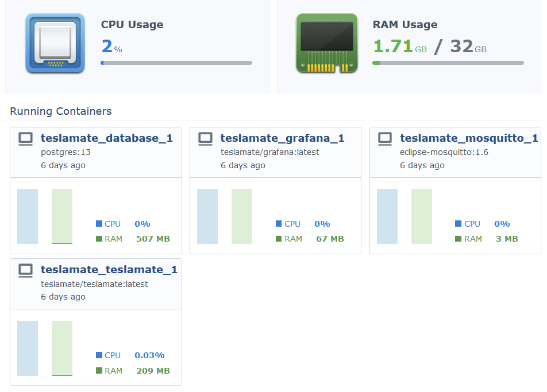This screenshot has width=547, height=392.
Task: Click the teslamate_grafana_1 container icon
Action: pos(205,139)
